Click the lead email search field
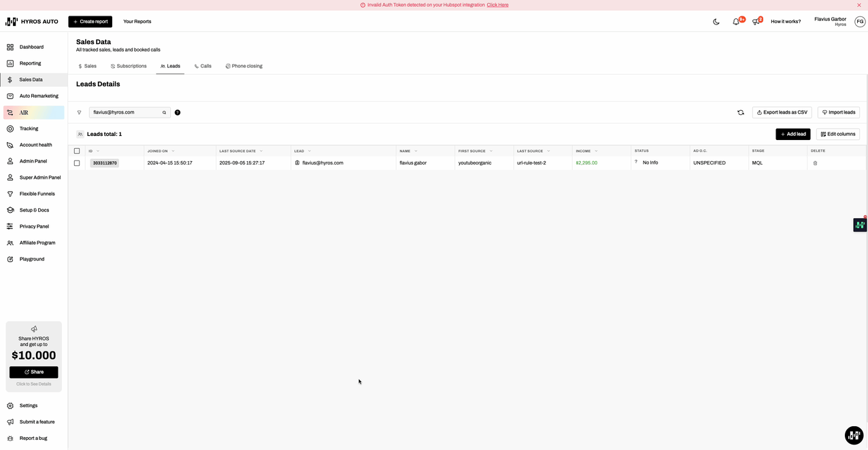 [x=126, y=112]
